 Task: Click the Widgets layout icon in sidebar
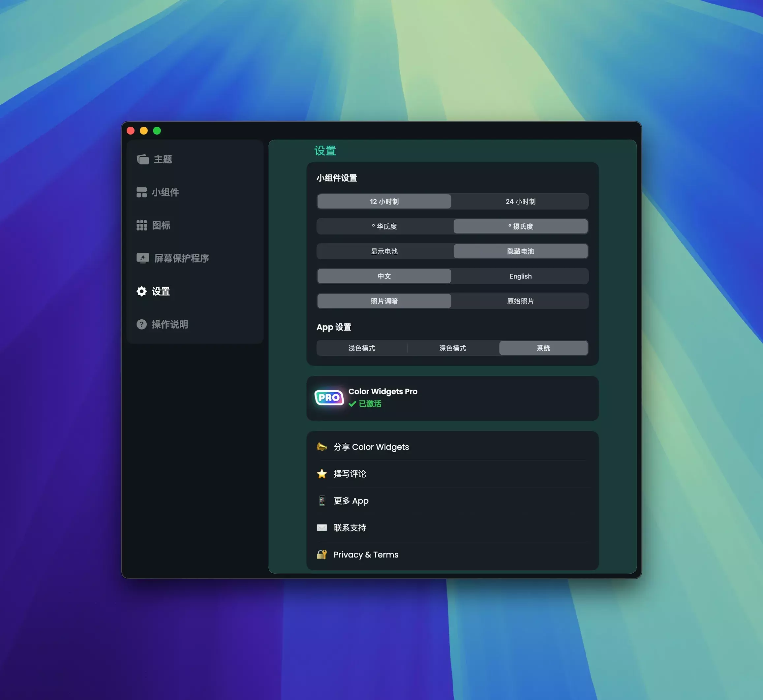point(141,192)
